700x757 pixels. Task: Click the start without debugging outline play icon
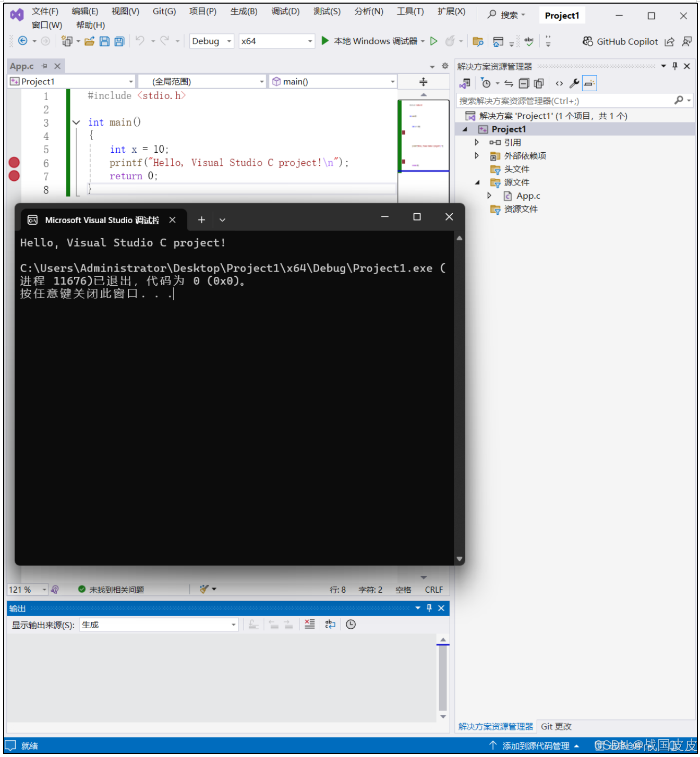pos(433,41)
